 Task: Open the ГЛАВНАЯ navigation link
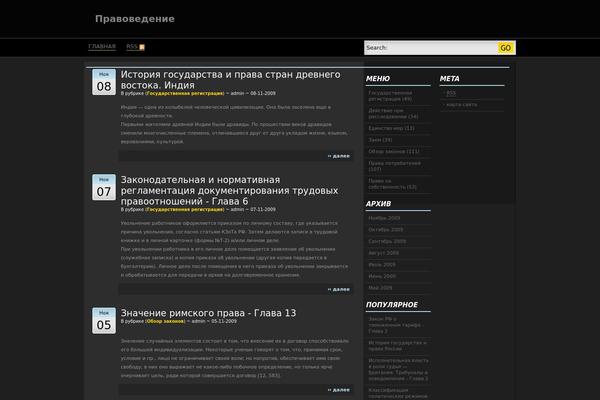(x=102, y=46)
